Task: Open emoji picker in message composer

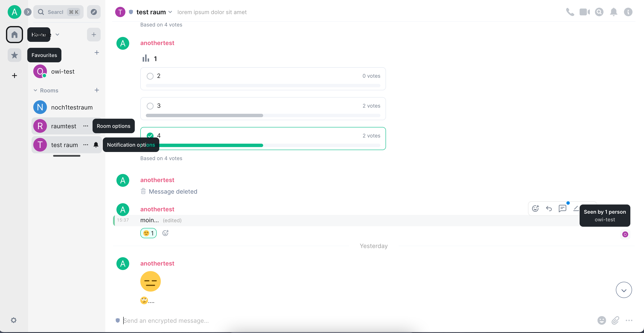Action: tap(602, 320)
